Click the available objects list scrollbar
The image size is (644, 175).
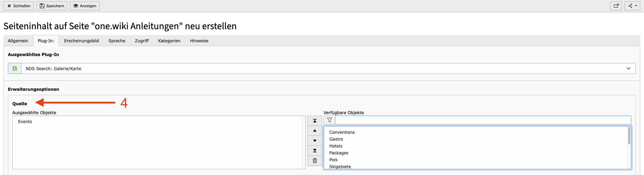point(629,136)
